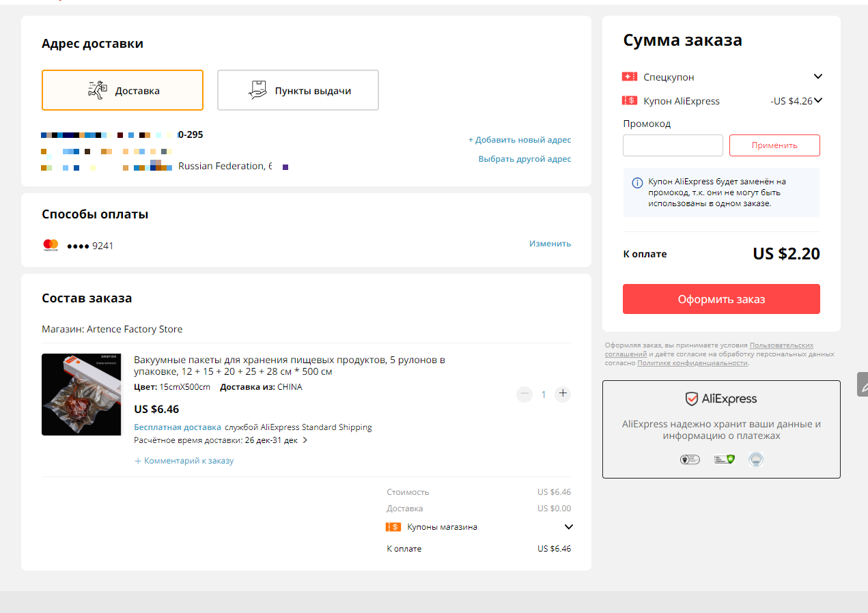Open the feedback pencil tab at right edge
This screenshot has width=868, height=613.
pos(863,384)
